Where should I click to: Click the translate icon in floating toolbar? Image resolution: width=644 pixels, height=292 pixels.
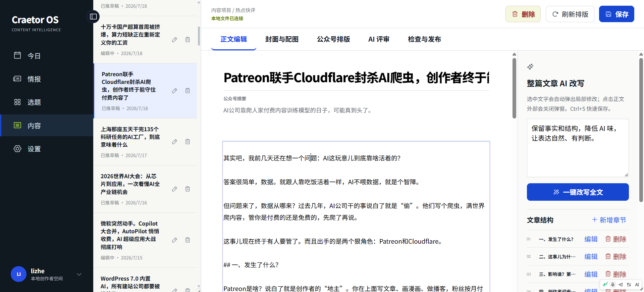[629, 285]
